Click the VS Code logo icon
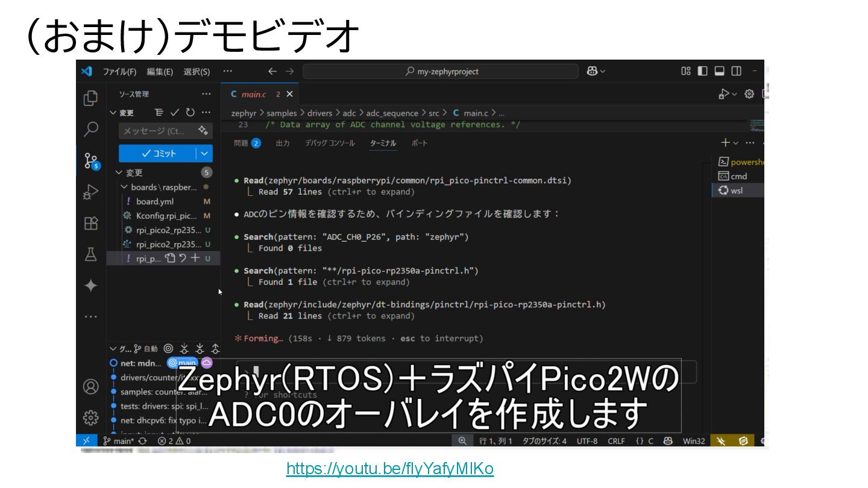Screen dimensions: 868x488 pyautogui.click(x=87, y=71)
